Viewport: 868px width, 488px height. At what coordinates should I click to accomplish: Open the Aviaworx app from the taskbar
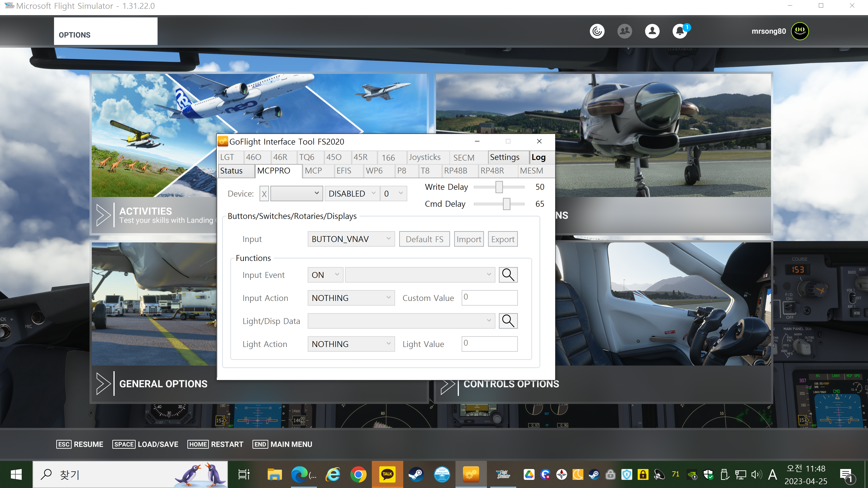442,474
